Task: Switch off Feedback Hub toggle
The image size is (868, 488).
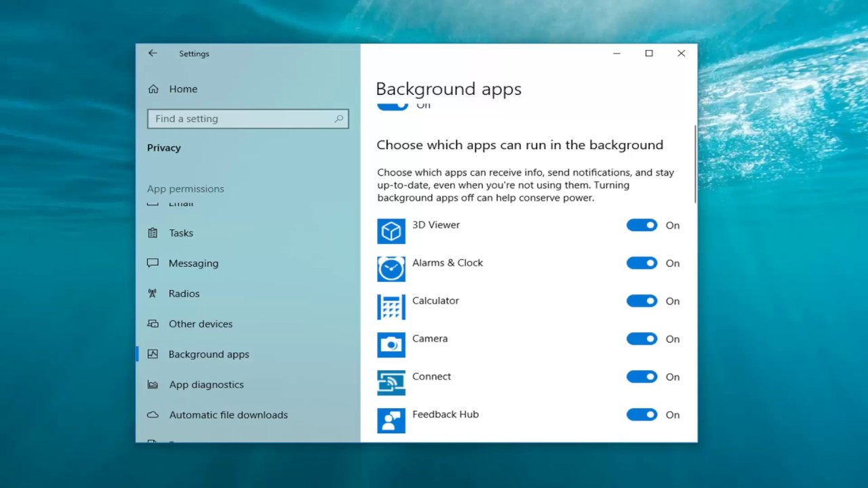Action: [x=642, y=415]
